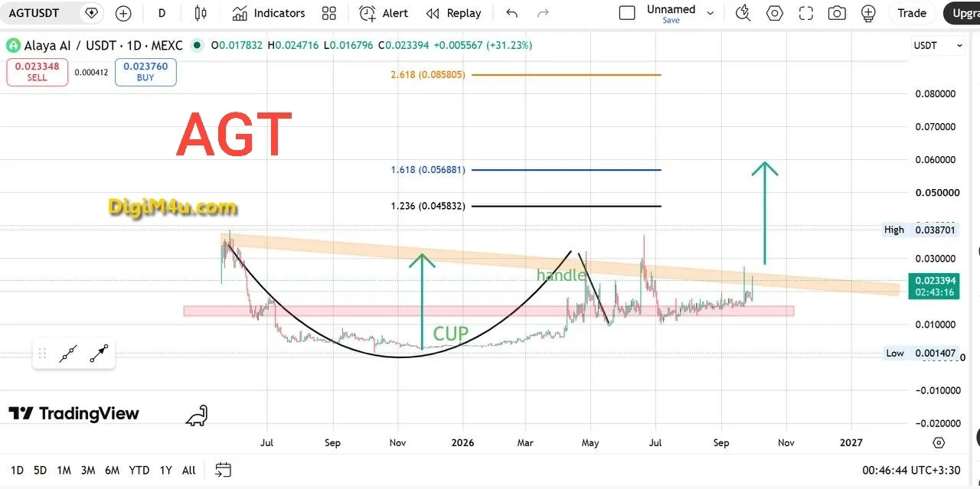Select the AGT red text annotation
The width and height of the screenshot is (980, 489).
[x=234, y=135]
